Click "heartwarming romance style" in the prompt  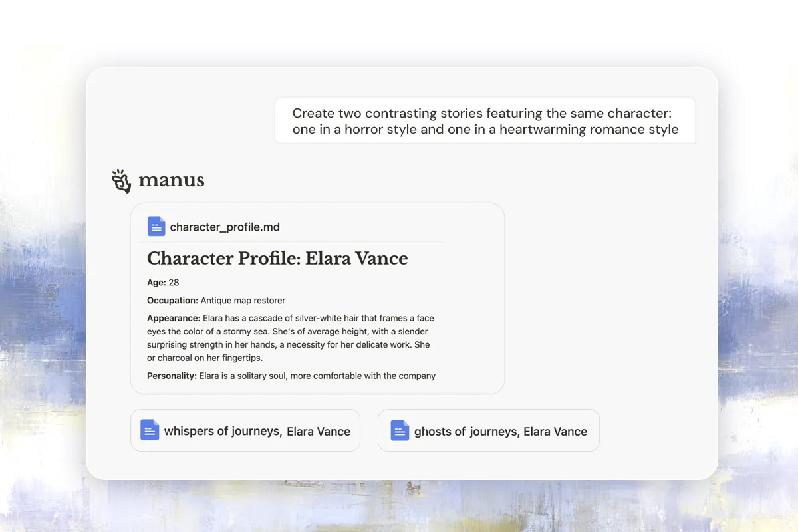coord(589,130)
